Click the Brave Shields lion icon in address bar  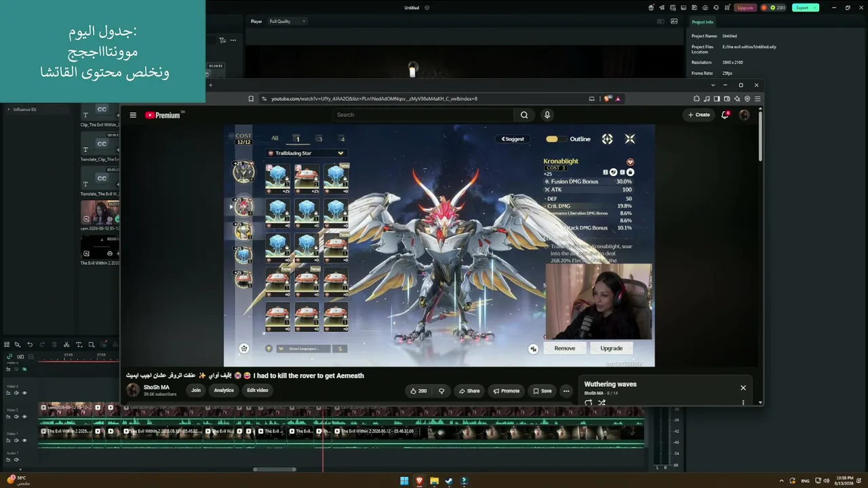[x=608, y=99]
